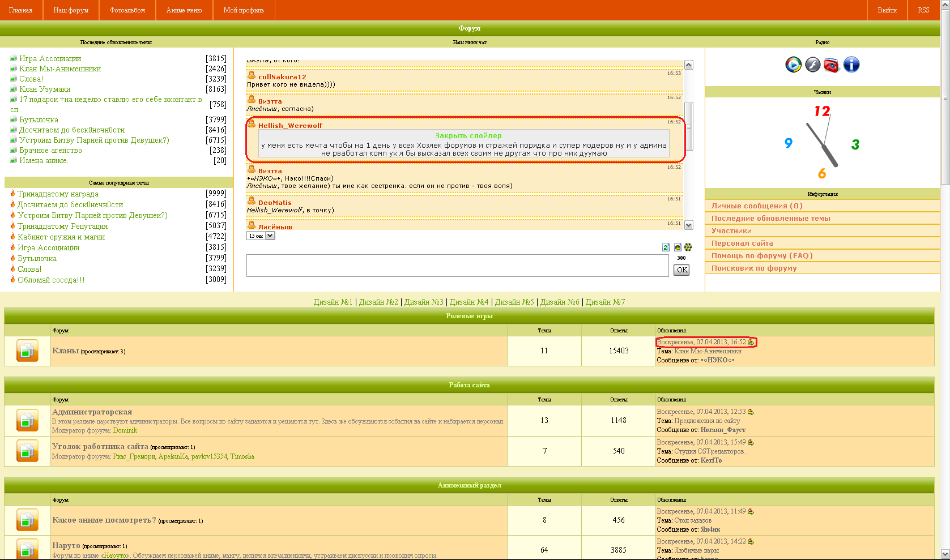This screenshot has height=560, width=950.
Task: Click the Администраторская forum folder icon
Action: pyautogui.click(x=27, y=421)
